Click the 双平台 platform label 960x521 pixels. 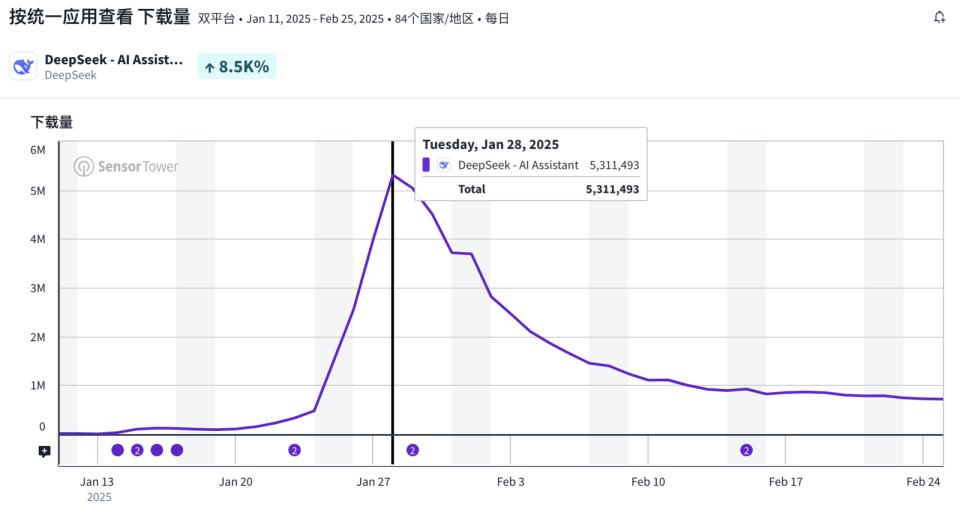[x=216, y=18]
